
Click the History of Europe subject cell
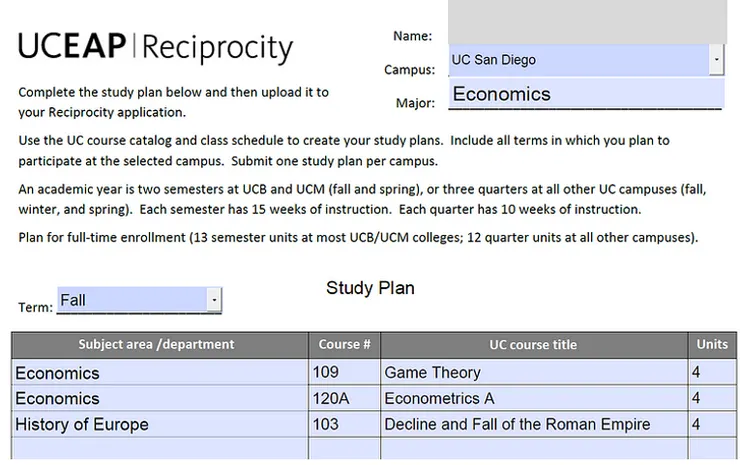[x=159, y=425]
